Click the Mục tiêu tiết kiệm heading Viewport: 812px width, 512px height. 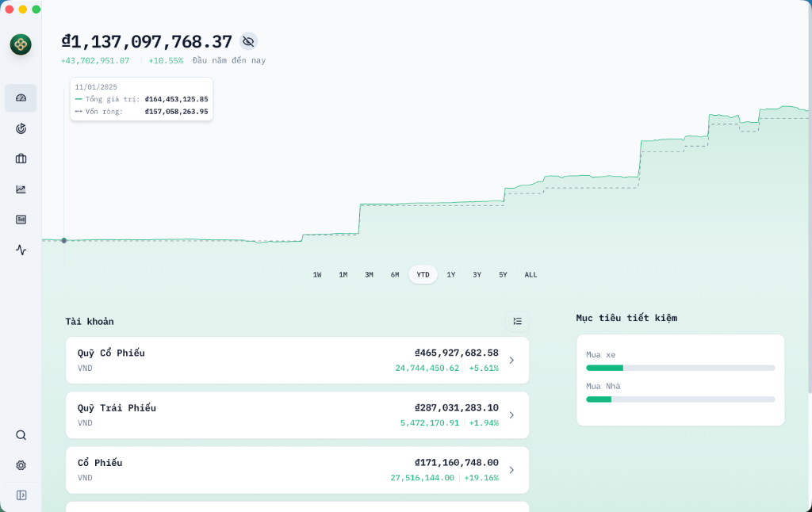pos(627,318)
